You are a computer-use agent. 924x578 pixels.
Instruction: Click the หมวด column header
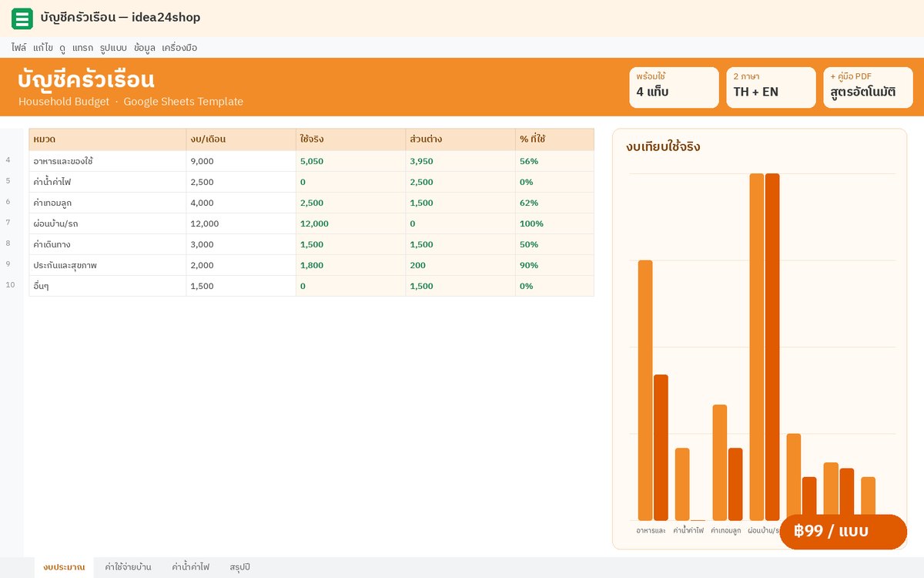[108, 139]
